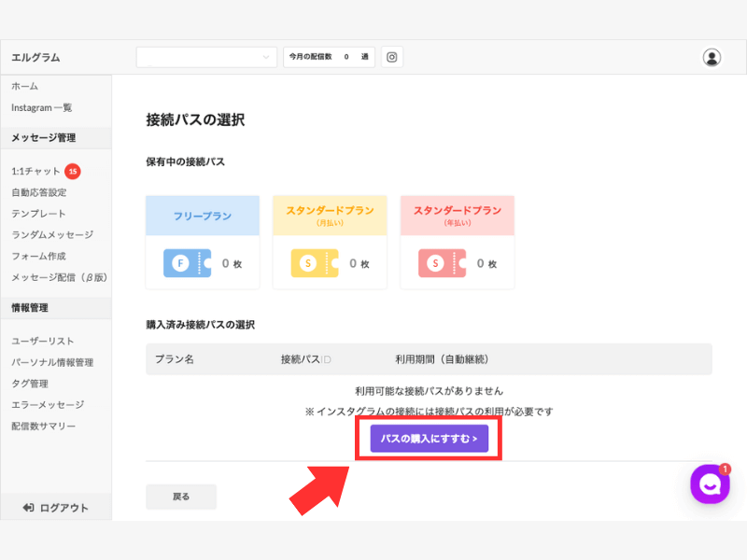The height and width of the screenshot is (560, 747).
Task: Click the 1:1 chat unread badge
Action: tap(73, 171)
